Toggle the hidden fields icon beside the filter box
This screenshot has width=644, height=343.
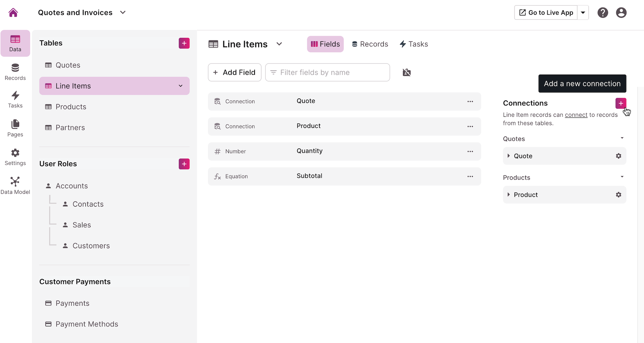[406, 72]
